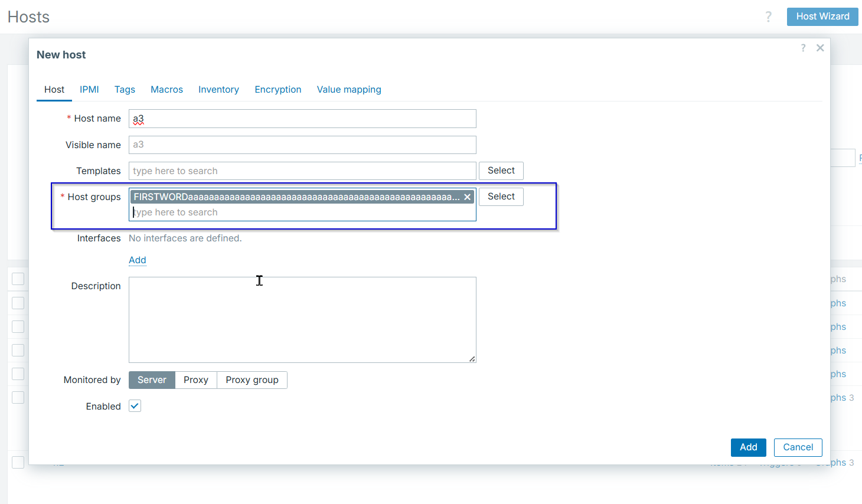Close the New host dialog
The height and width of the screenshot is (504, 862).
[820, 48]
